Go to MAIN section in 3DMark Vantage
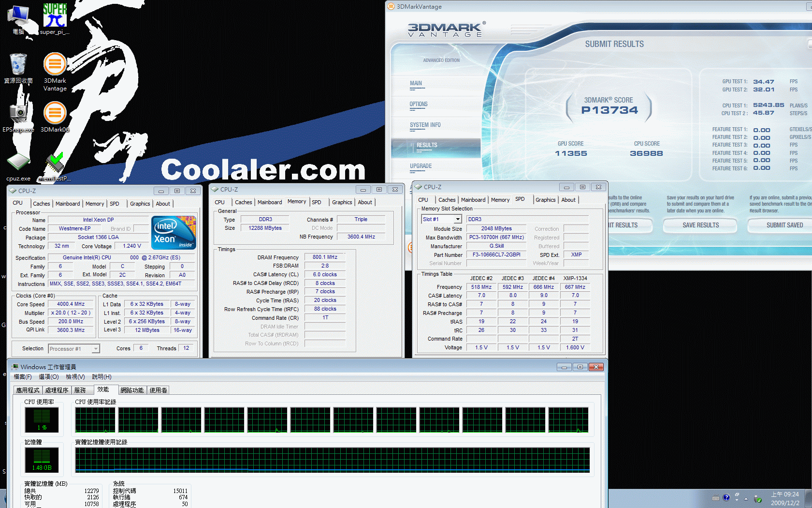 click(416, 83)
